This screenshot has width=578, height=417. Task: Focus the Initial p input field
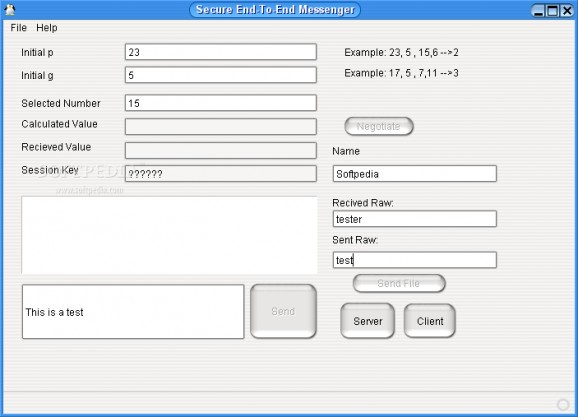click(x=220, y=52)
